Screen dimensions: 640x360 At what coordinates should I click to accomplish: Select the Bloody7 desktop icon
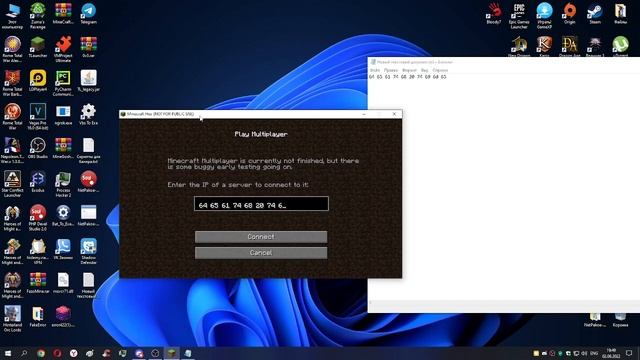[x=494, y=14]
